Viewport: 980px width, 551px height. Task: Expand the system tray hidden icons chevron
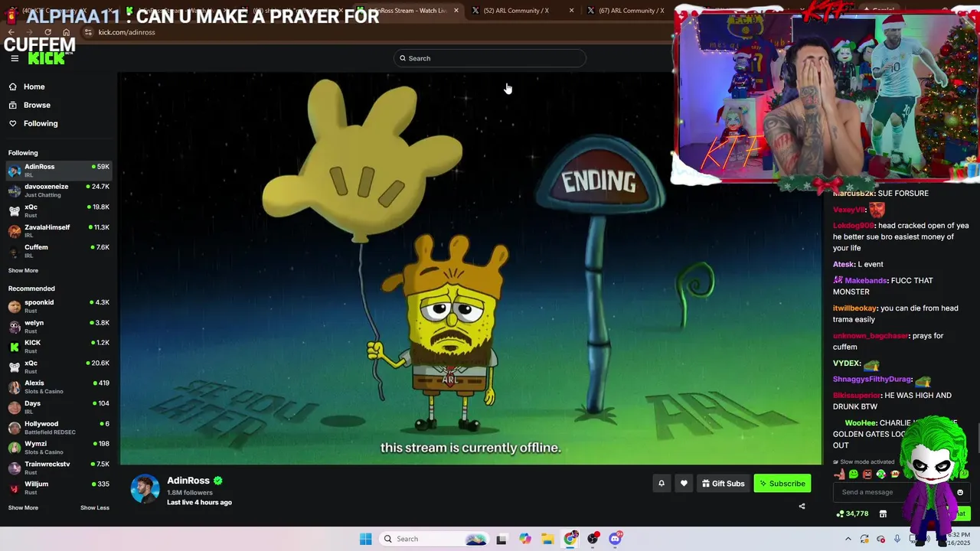pos(848,539)
